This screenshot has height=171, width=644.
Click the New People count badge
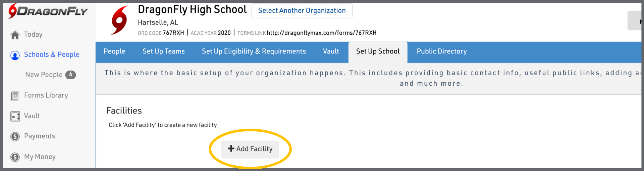(70, 75)
